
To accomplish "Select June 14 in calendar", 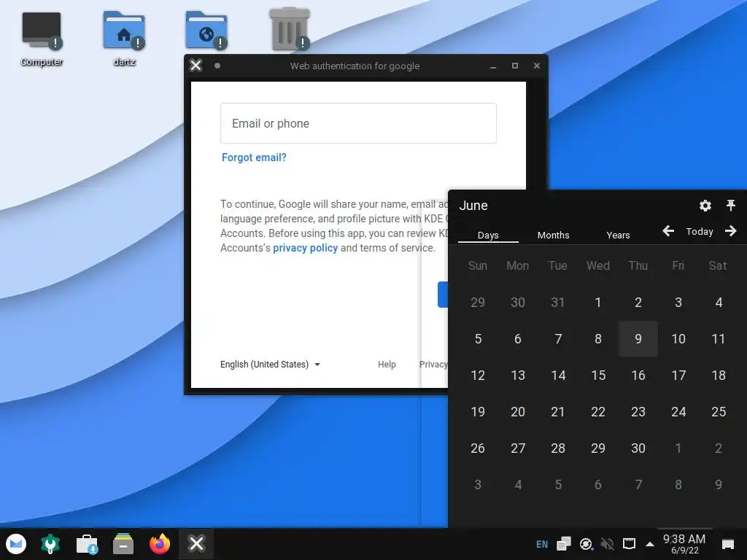I will click(x=558, y=376).
